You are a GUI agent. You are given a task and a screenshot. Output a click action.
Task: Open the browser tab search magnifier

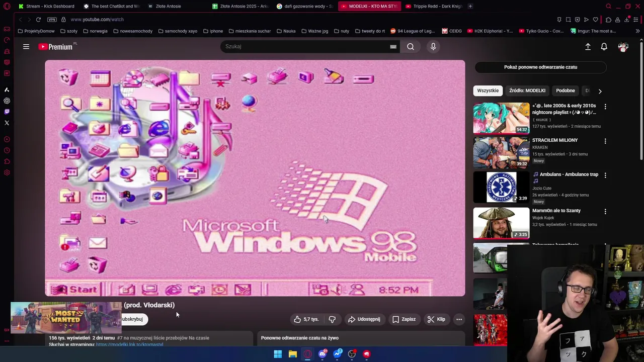(x=608, y=6)
